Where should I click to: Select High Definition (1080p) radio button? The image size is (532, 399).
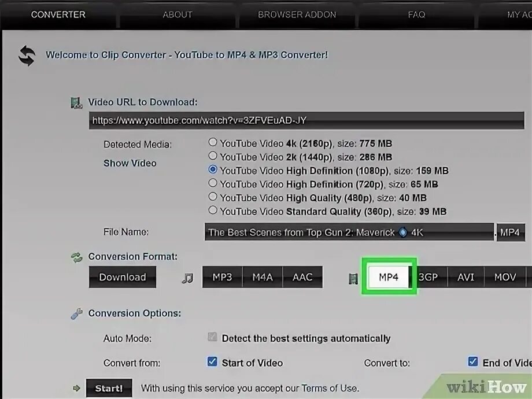click(x=213, y=169)
